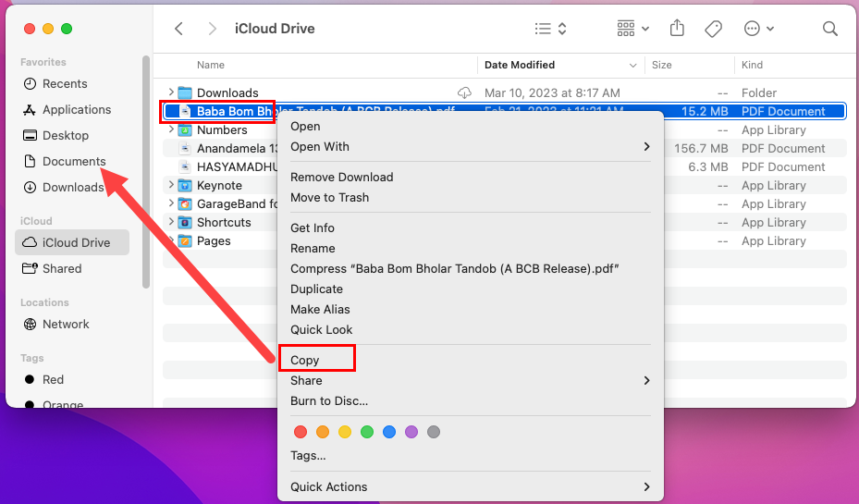The image size is (859, 504).
Task: Go forward with the right chevron
Action: [213, 29]
